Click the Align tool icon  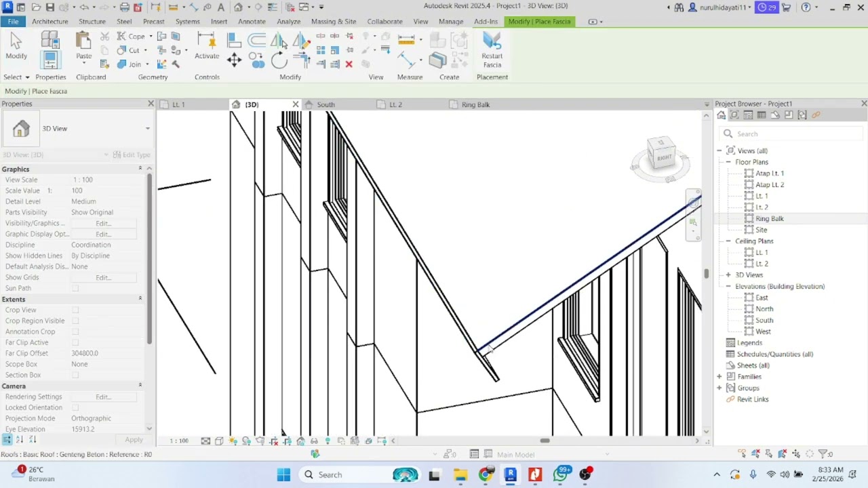pos(234,41)
